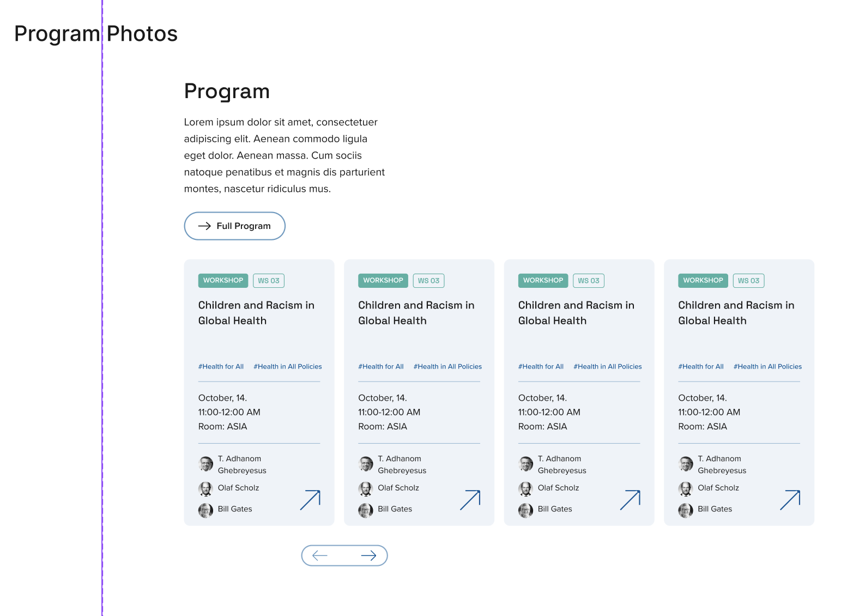Click the previous arrow in the carousel pager

[x=320, y=555]
